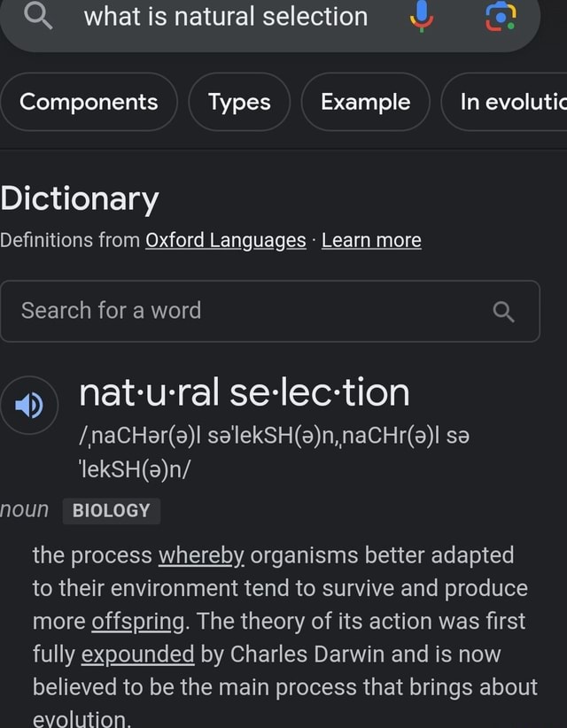Open the Oxford Languages link
This screenshot has height=728, width=567.
pyautogui.click(x=225, y=240)
